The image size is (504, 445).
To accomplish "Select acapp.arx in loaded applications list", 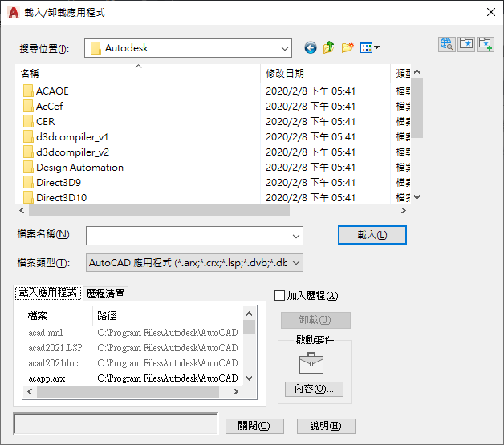I will (x=47, y=378).
